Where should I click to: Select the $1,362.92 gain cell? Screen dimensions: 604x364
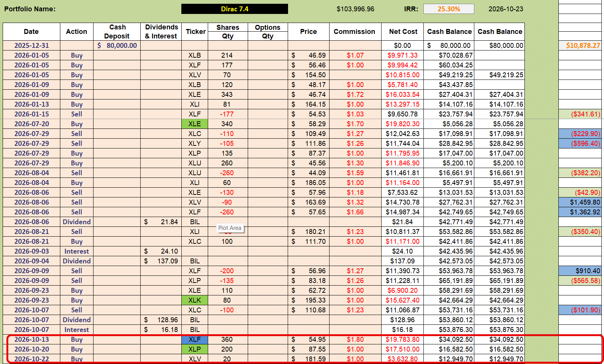[x=580, y=212]
